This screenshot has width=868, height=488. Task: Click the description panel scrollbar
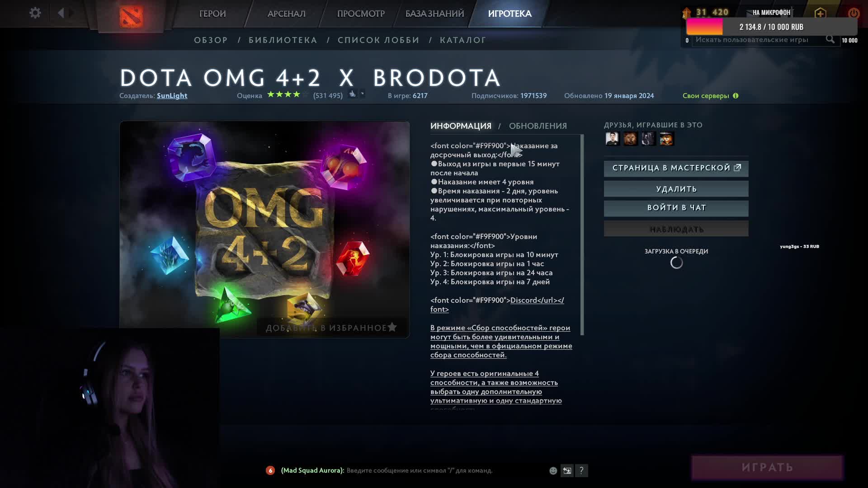point(582,235)
